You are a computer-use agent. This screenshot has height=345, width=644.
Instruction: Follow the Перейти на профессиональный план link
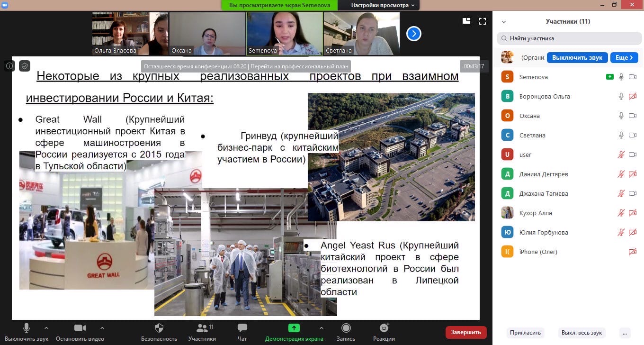[x=300, y=66]
